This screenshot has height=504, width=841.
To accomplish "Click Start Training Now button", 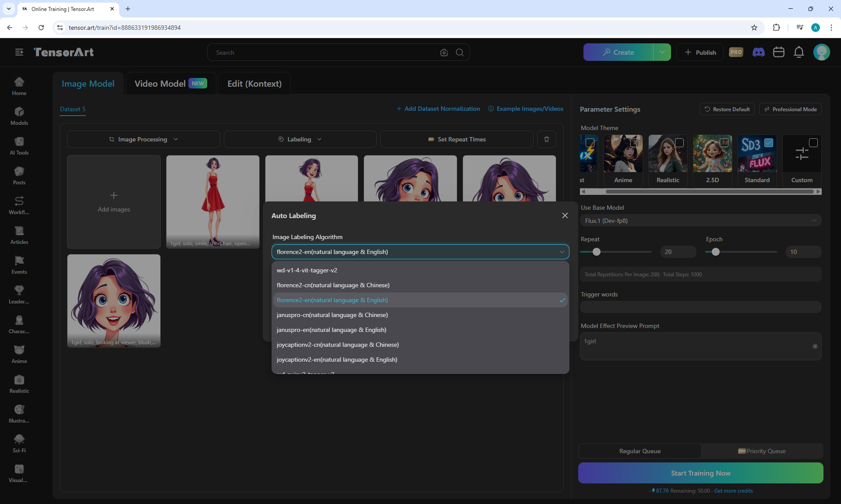I will [x=700, y=473].
